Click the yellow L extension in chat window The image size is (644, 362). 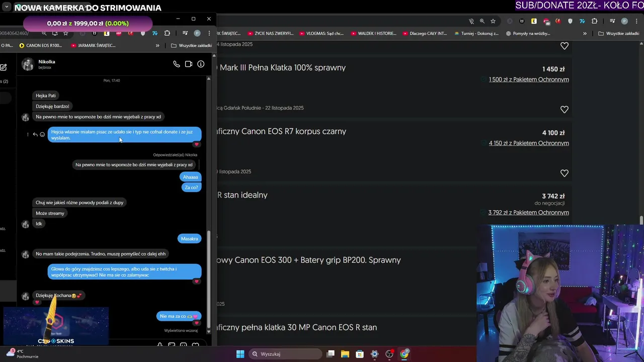107,33
